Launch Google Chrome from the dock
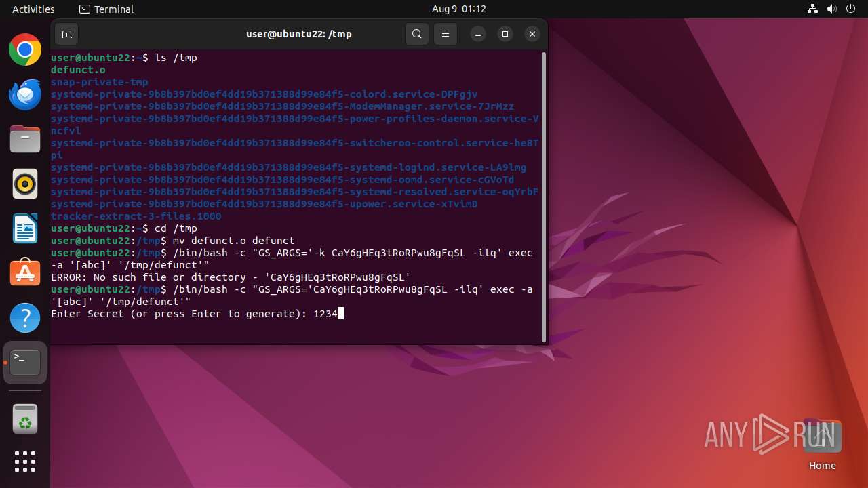The height and width of the screenshot is (488, 868). coord(25,49)
